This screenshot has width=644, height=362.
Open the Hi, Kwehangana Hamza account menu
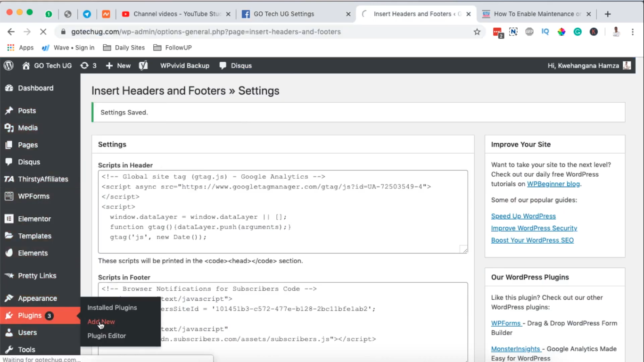point(589,66)
